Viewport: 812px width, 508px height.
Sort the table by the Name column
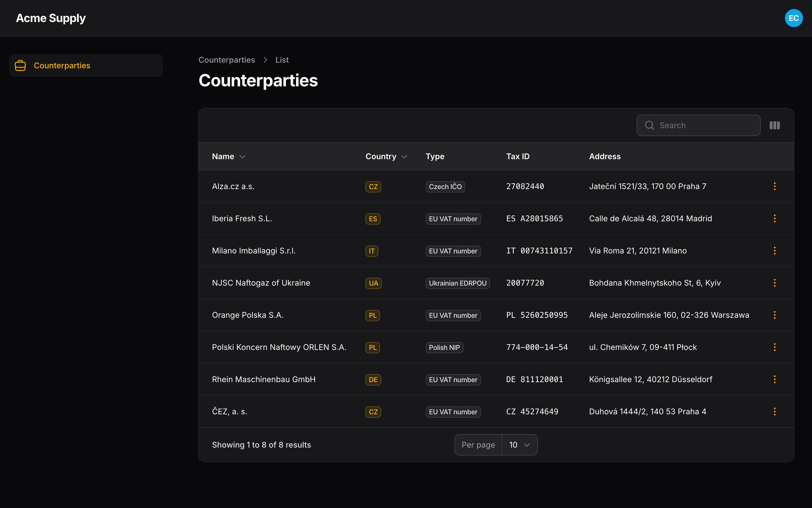(229, 157)
